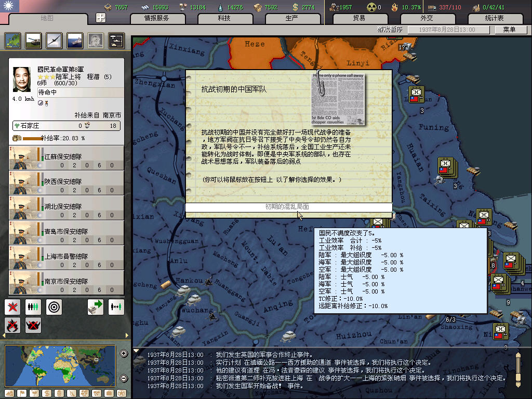Click the naval units warship icon
The width and height of the screenshot is (532, 399).
coord(75,40)
